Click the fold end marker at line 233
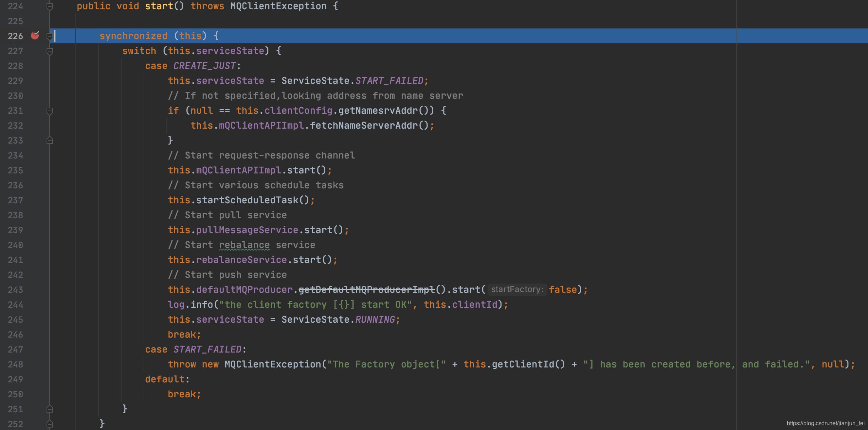This screenshot has width=868, height=430. (x=50, y=140)
